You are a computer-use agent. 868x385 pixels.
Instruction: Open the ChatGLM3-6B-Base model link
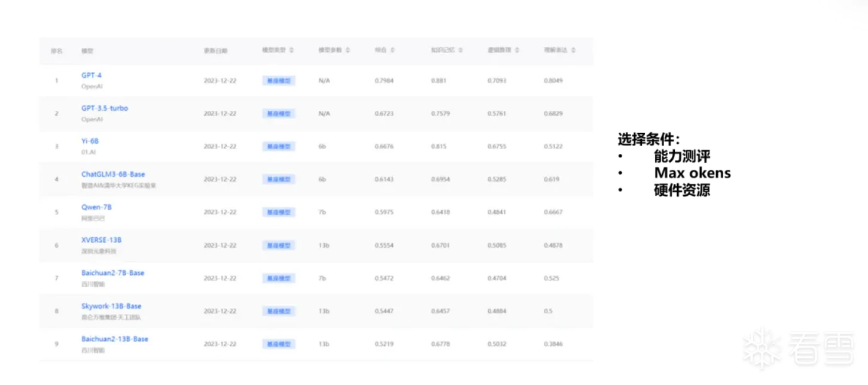113,174
